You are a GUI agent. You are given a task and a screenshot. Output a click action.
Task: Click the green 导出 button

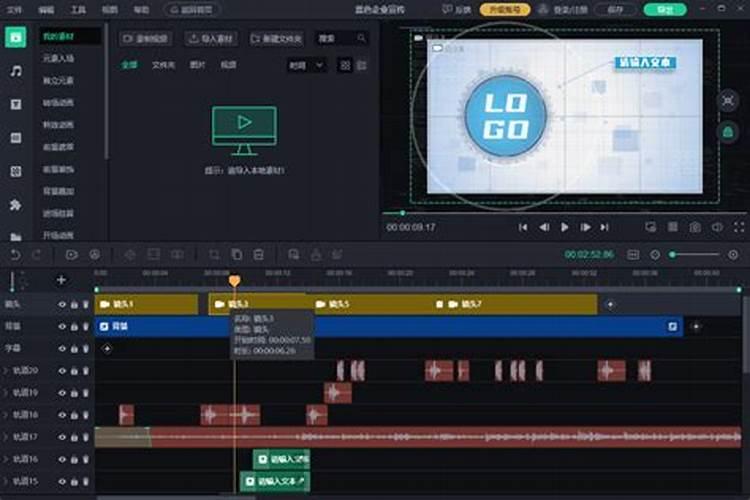pos(665,10)
